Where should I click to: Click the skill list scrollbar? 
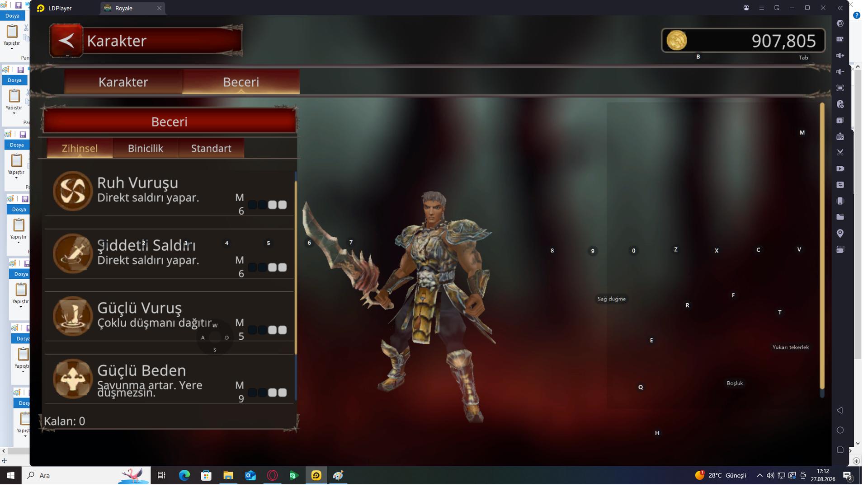pyautogui.click(x=296, y=286)
